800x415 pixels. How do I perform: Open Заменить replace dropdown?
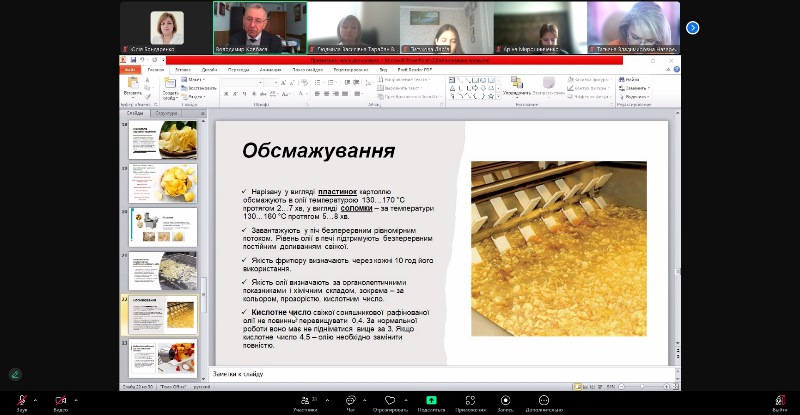[634, 88]
